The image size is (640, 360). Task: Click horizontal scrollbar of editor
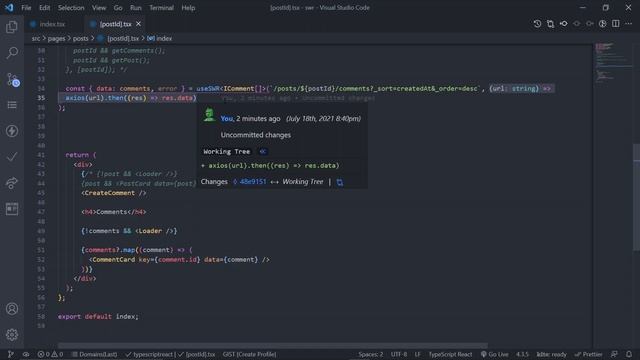point(273,345)
